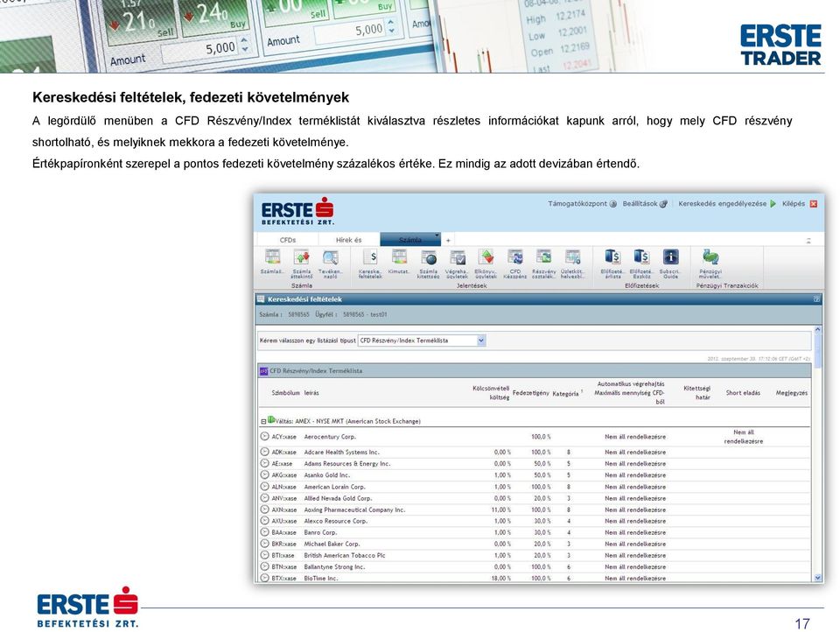Viewport: 840px width, 632px height.
Task: Click CFD Részvény/Index Terméklista section icon
Action: click(263, 371)
